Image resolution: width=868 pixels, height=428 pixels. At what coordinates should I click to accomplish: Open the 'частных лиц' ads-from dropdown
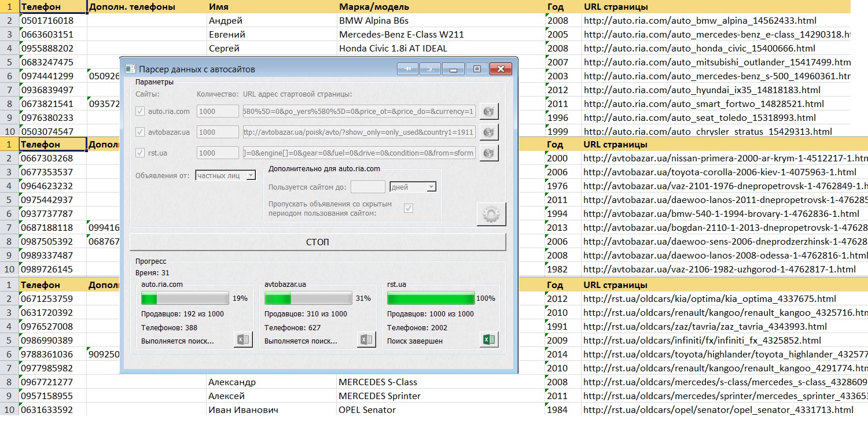[226, 175]
